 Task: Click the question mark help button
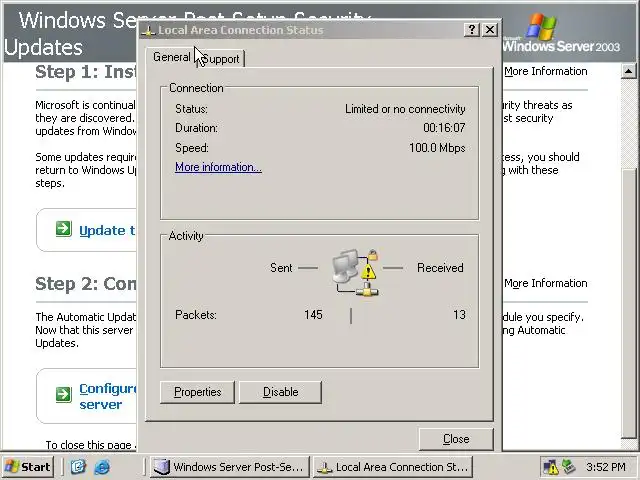pos(472,30)
